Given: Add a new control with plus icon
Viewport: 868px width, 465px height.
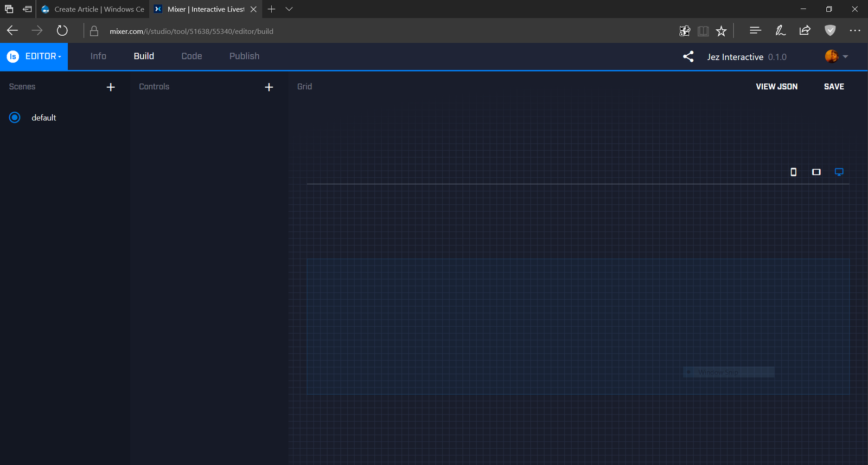Looking at the screenshot, I should (269, 87).
